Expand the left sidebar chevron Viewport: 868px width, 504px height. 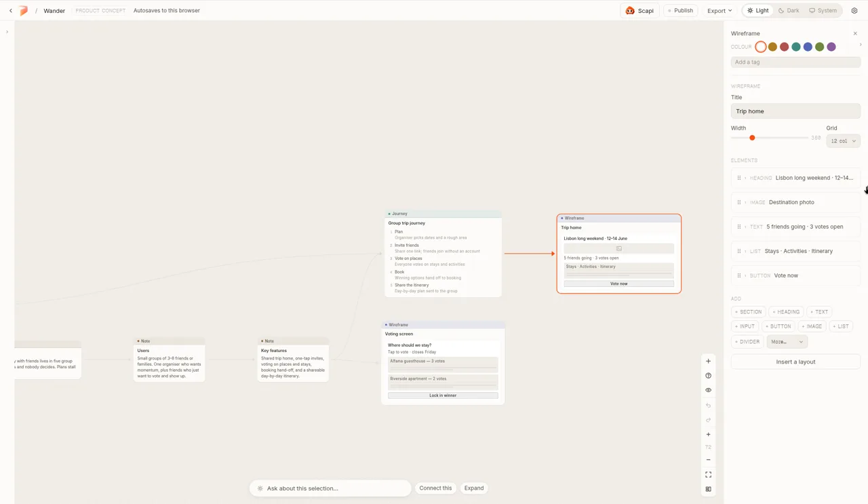[7, 32]
